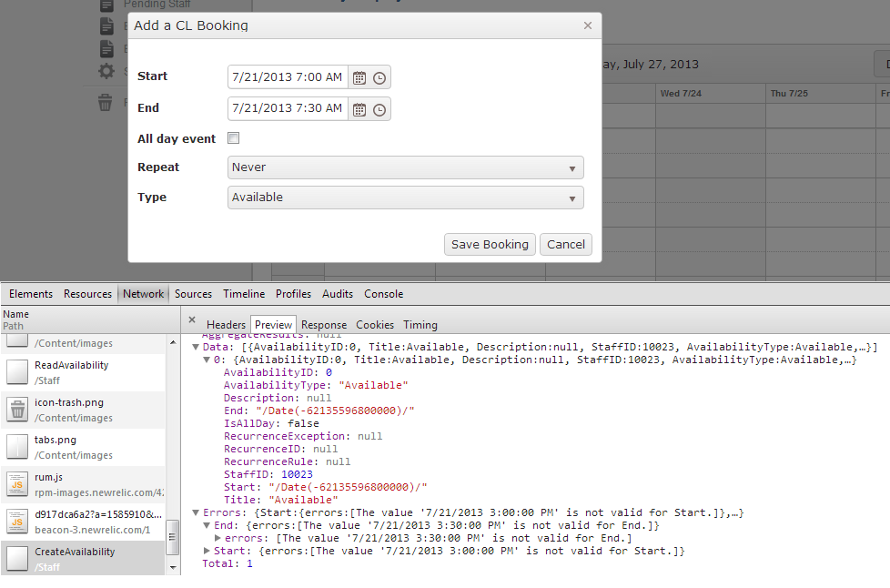The height and width of the screenshot is (588, 890).
Task: Collapse the 0 object node under Data
Action: click(207, 360)
